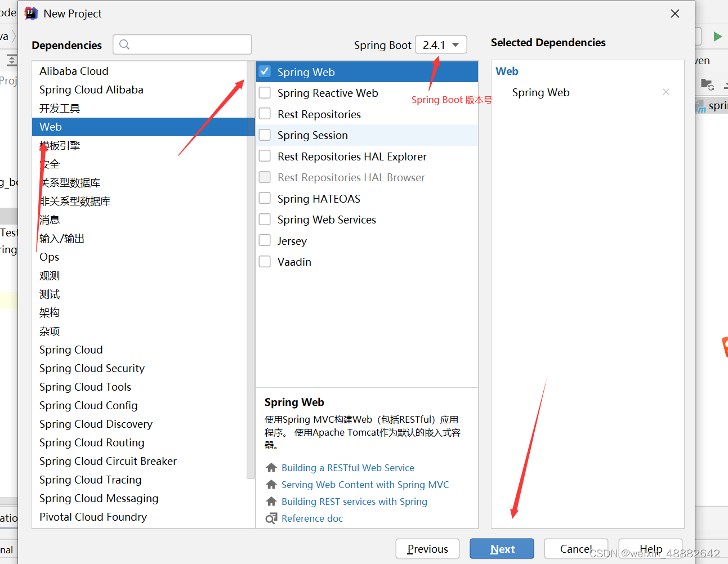Click the Dependencies search input field
This screenshot has width=728, height=564.
(x=182, y=44)
